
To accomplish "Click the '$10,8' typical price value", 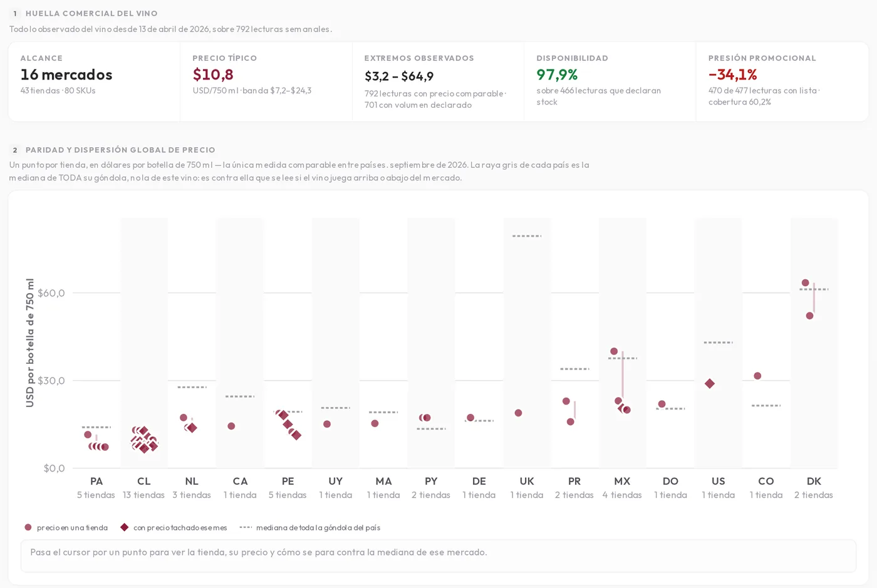I will tap(213, 75).
